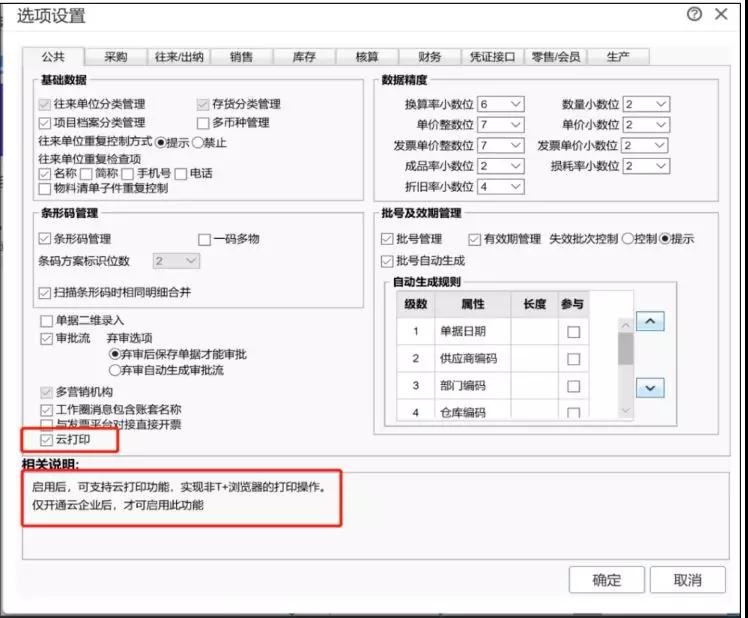Click the help question mark icon
This screenshot has height=618, width=748.
[694, 14]
